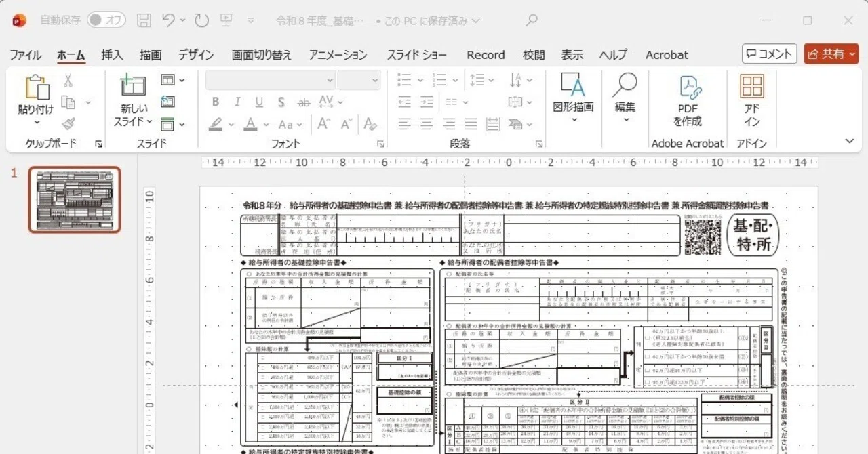Open the font color A dropdown arrow

pyautogui.click(x=267, y=125)
